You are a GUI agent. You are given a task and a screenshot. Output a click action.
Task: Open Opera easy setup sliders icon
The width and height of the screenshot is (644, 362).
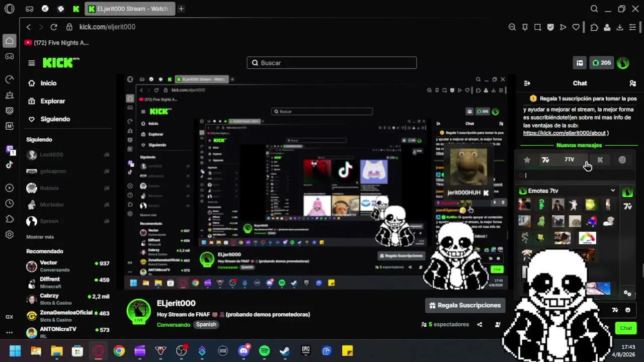point(633,27)
